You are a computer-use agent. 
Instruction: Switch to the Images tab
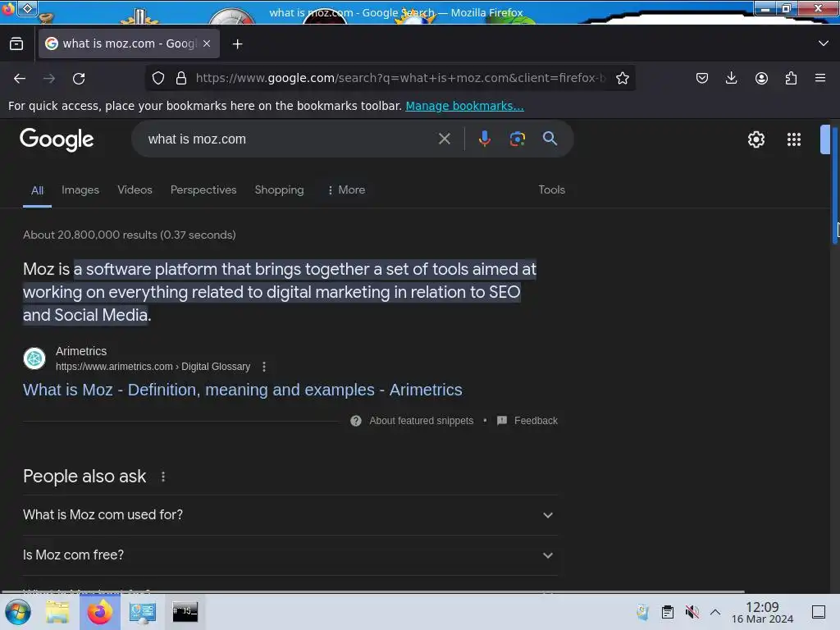(80, 189)
